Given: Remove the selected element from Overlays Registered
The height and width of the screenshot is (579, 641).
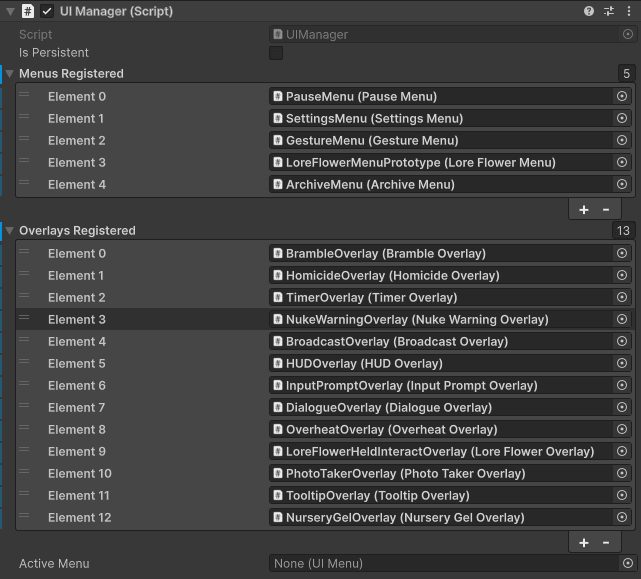Looking at the screenshot, I should (606, 543).
